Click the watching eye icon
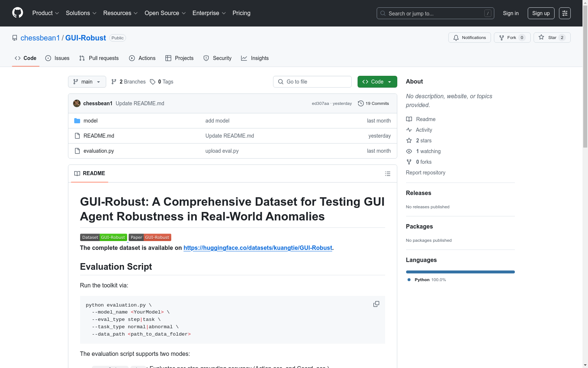The width and height of the screenshot is (588, 368). (409, 151)
